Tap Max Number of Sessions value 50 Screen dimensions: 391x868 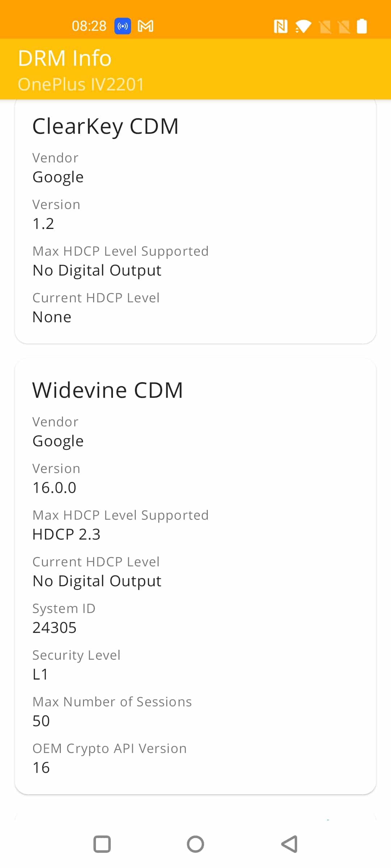tap(41, 721)
